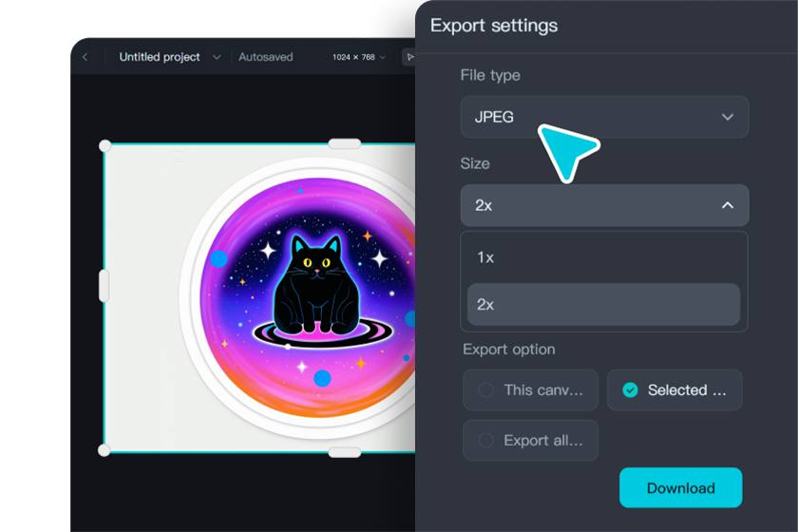Viewport: 798px width, 532px height.
Task: Click the left edge selection handle
Action: click(104, 286)
